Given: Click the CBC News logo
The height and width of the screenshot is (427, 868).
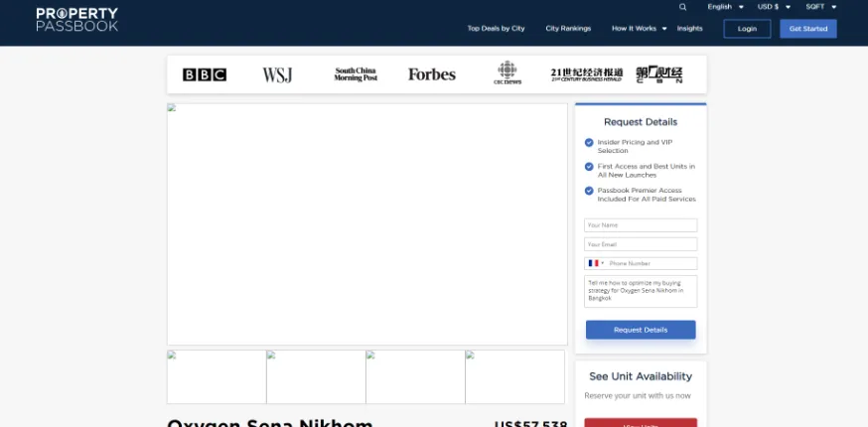Looking at the screenshot, I should coord(507,73).
